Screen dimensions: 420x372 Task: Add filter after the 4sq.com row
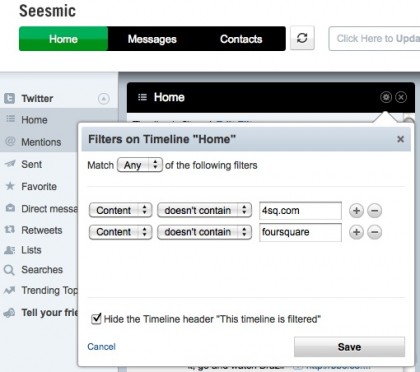356,211
